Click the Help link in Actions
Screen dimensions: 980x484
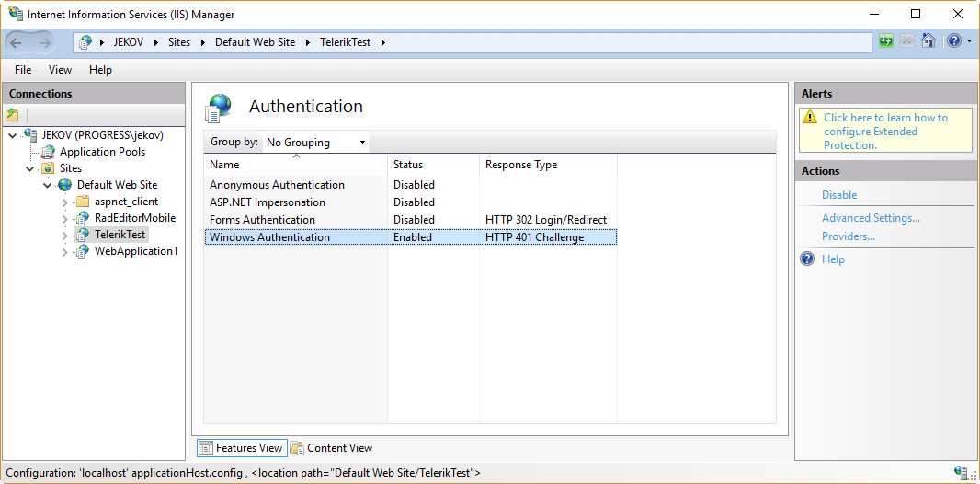[833, 259]
